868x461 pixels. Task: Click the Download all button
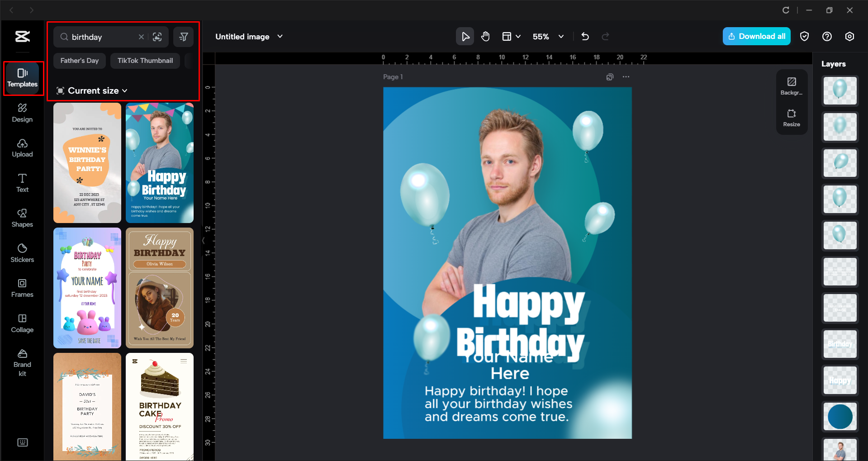tap(756, 37)
